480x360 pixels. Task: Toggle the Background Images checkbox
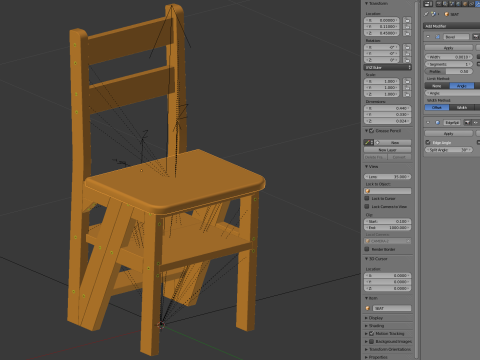pos(372,341)
